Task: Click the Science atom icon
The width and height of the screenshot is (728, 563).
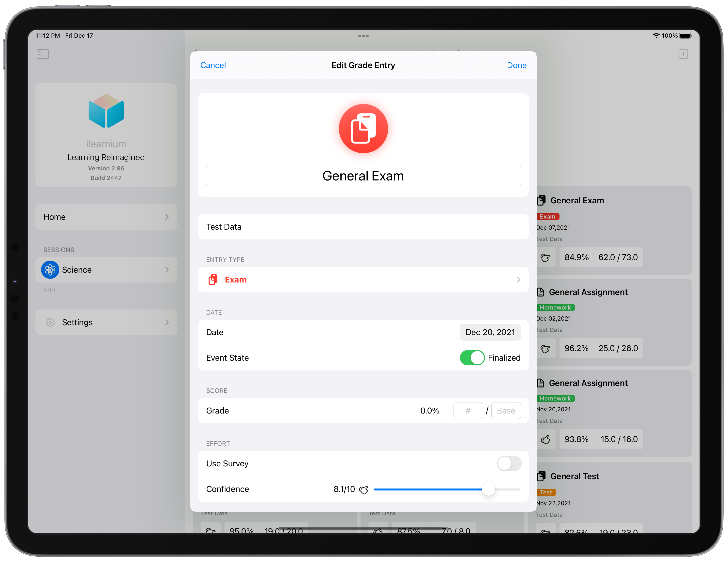Action: 50,269
